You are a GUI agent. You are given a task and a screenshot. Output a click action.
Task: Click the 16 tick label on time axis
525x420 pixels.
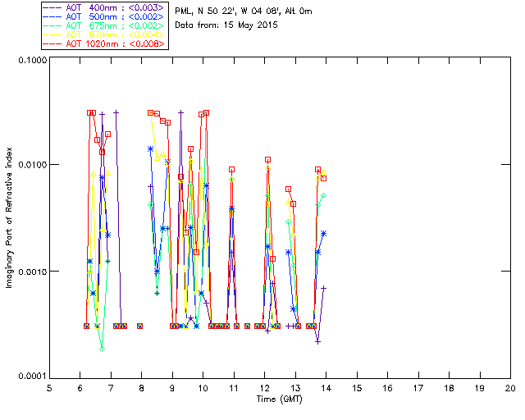387,387
